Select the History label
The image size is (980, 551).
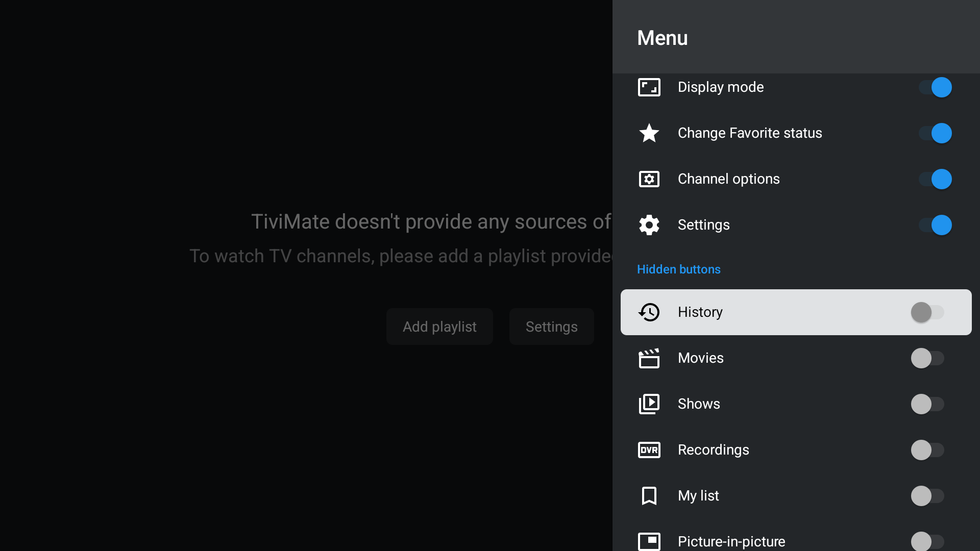tap(700, 312)
